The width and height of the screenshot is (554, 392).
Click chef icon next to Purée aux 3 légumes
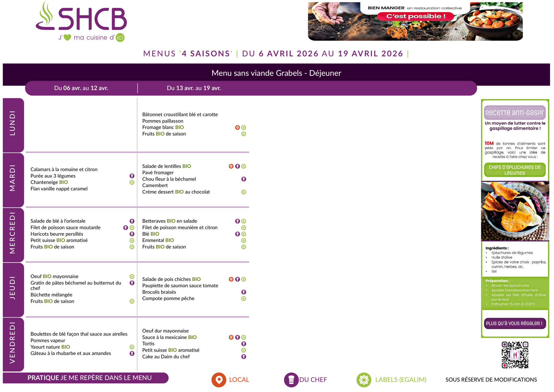point(132,176)
